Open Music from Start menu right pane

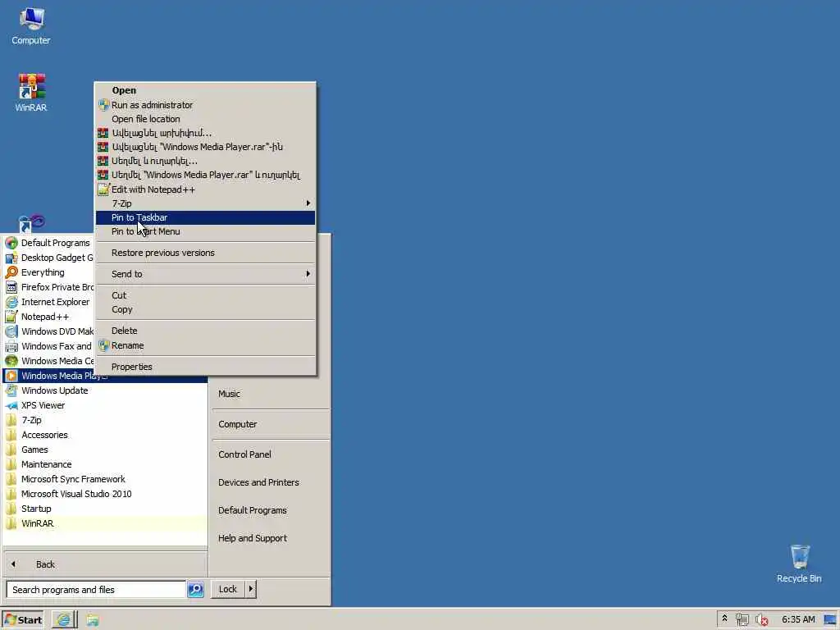271,394
